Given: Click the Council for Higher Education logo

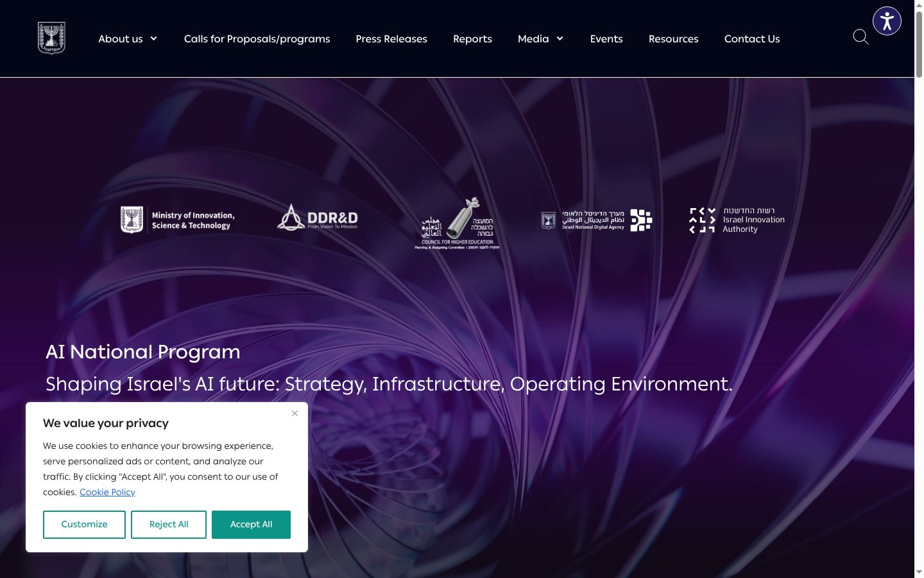Looking at the screenshot, I should point(456,223).
